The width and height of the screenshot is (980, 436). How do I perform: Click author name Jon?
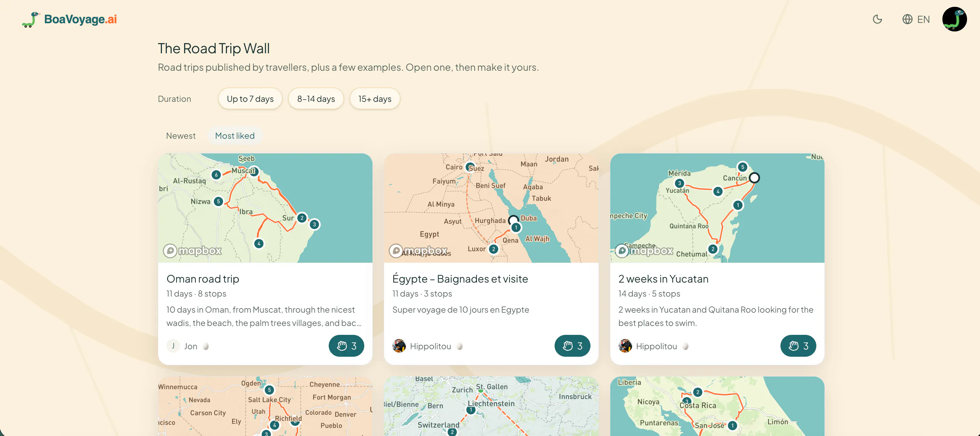tap(191, 346)
